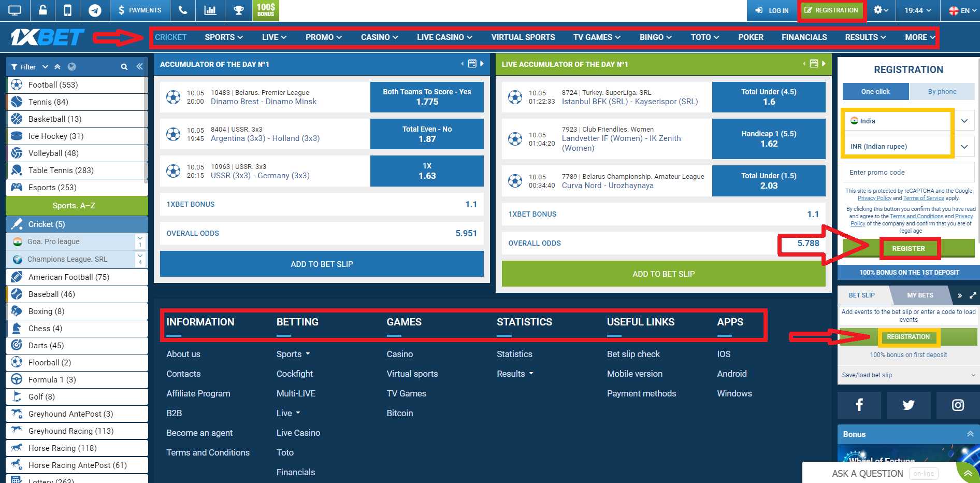
Task: Open the sports Filter control
Action: (x=29, y=67)
